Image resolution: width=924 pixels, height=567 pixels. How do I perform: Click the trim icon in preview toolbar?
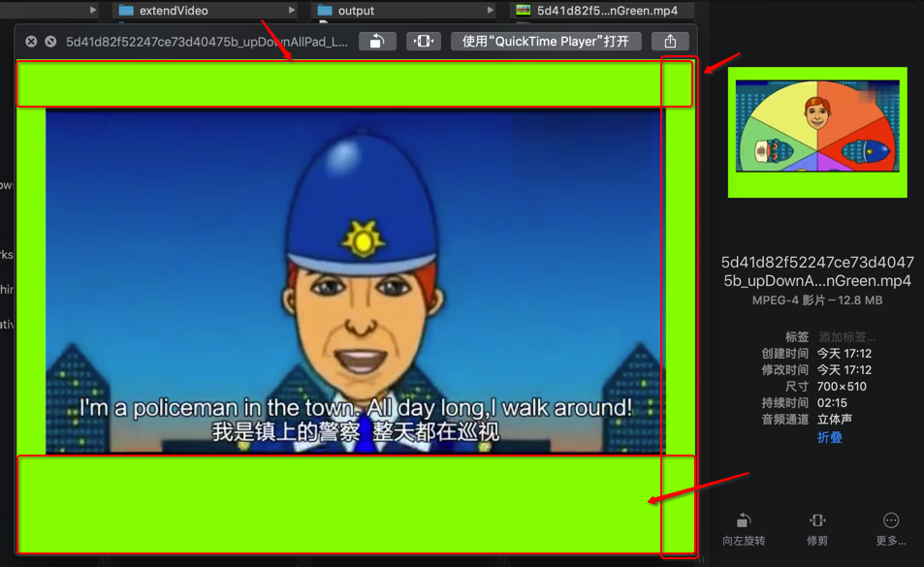coord(423,42)
